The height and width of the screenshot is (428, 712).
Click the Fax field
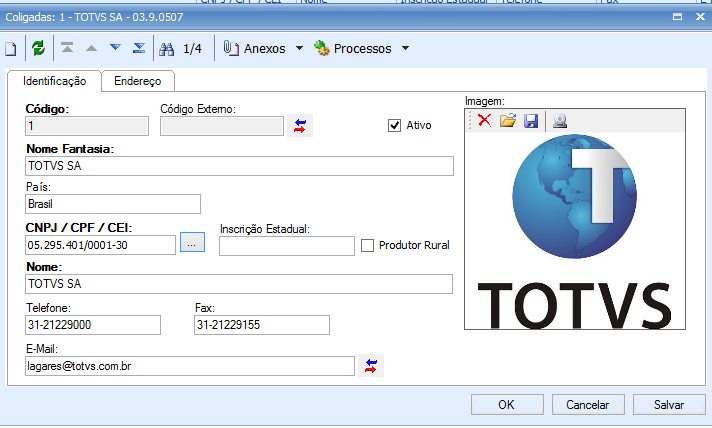262,325
